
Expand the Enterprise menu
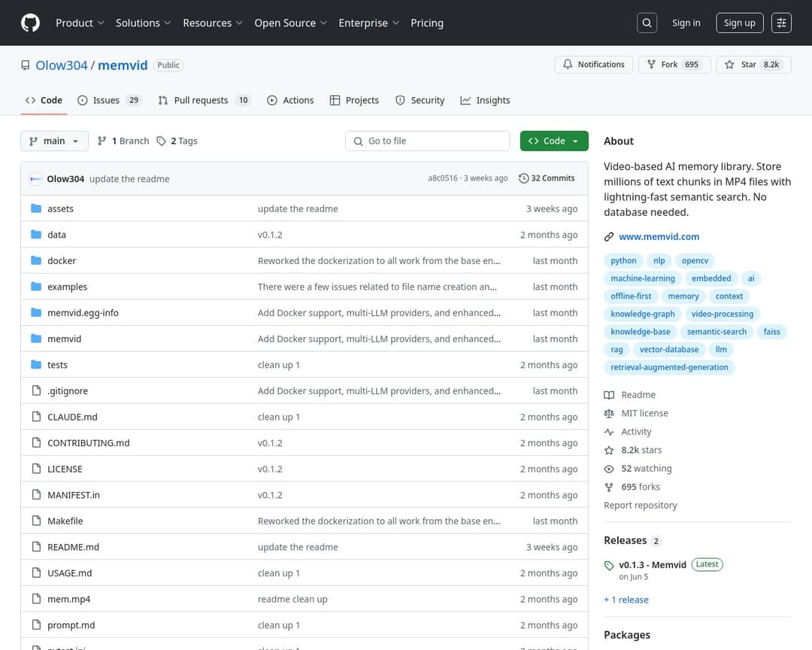click(368, 23)
